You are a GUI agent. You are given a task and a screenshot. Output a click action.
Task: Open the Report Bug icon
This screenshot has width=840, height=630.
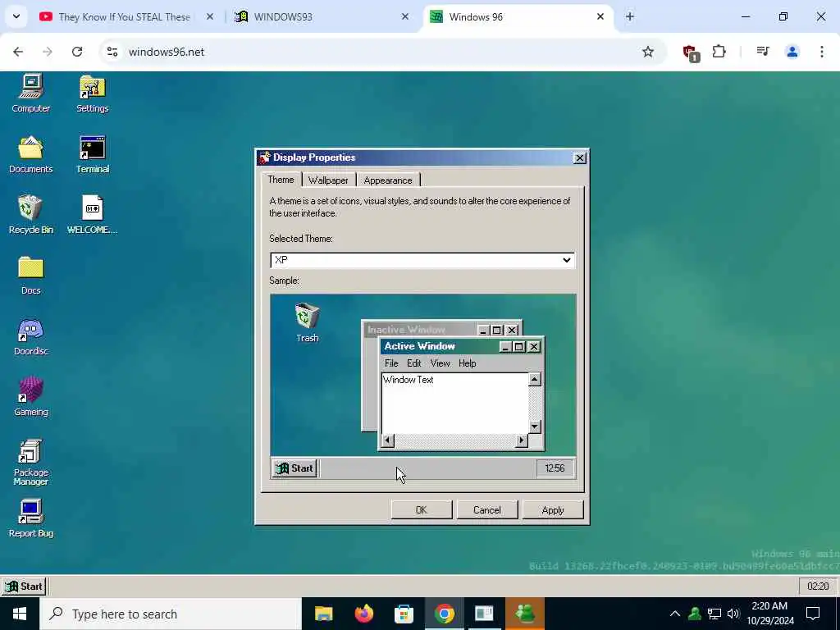pyautogui.click(x=30, y=519)
